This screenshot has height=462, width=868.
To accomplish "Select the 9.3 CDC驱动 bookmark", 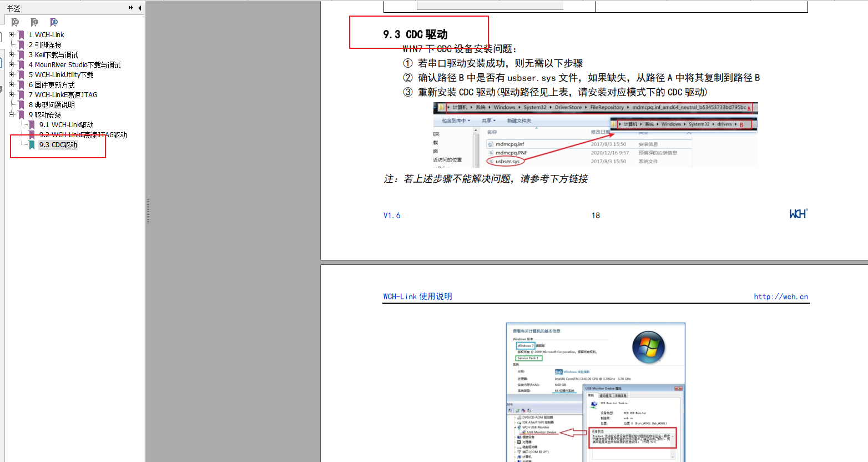I will point(58,145).
